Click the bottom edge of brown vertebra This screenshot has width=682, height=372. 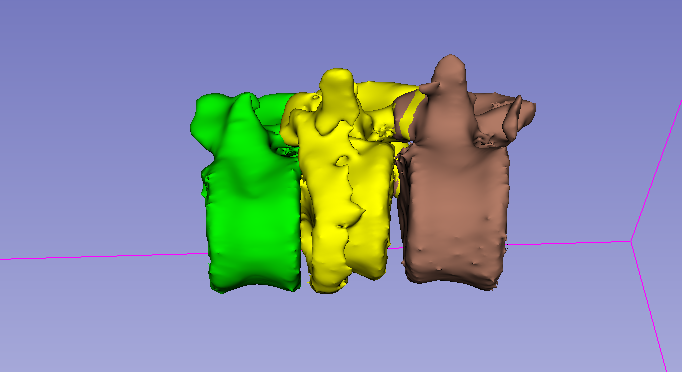[x=452, y=283]
